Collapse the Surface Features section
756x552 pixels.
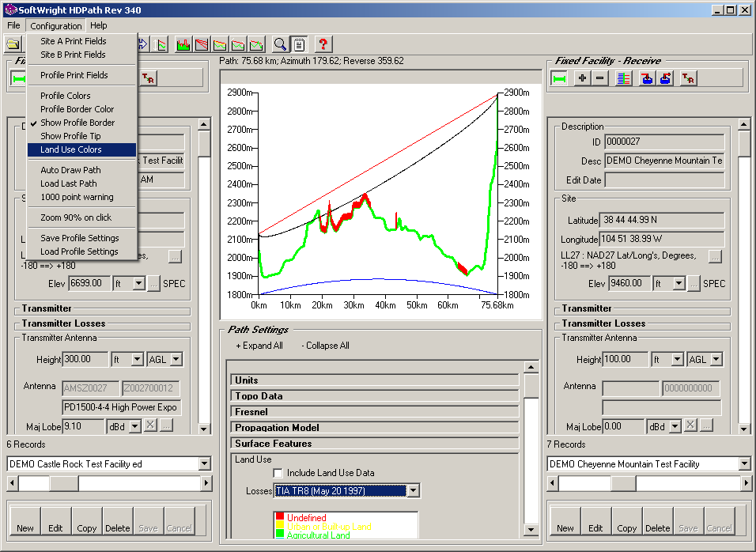click(375, 444)
